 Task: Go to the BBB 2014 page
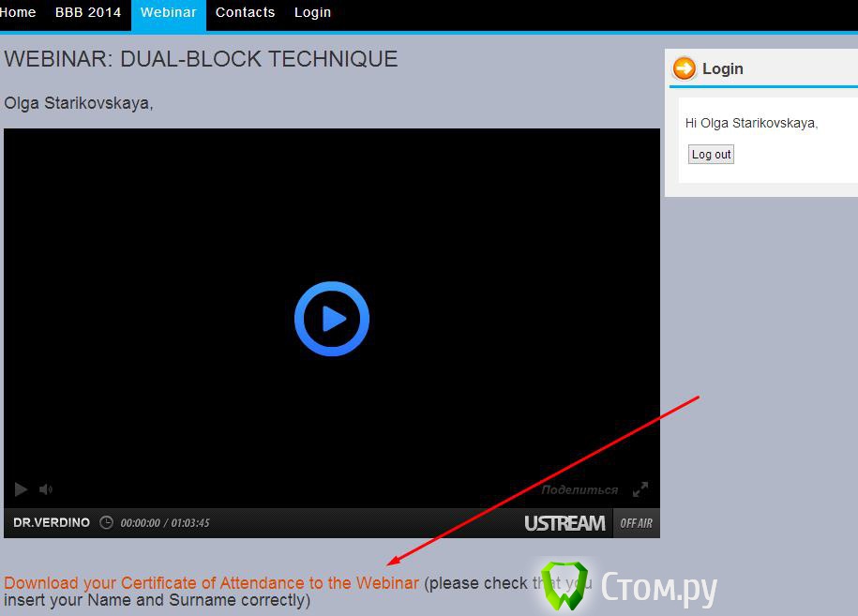coord(88,13)
